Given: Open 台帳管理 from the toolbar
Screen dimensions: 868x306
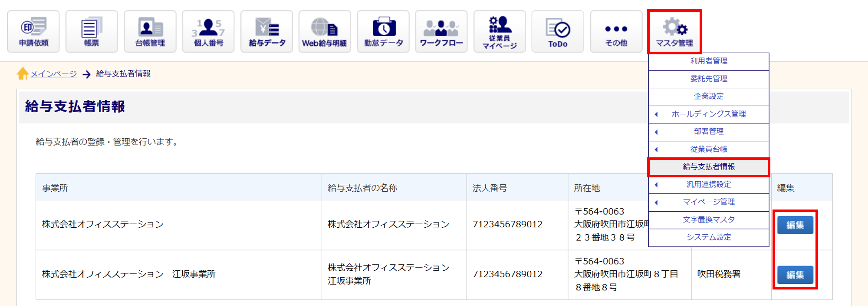Looking at the screenshot, I should pyautogui.click(x=150, y=31).
